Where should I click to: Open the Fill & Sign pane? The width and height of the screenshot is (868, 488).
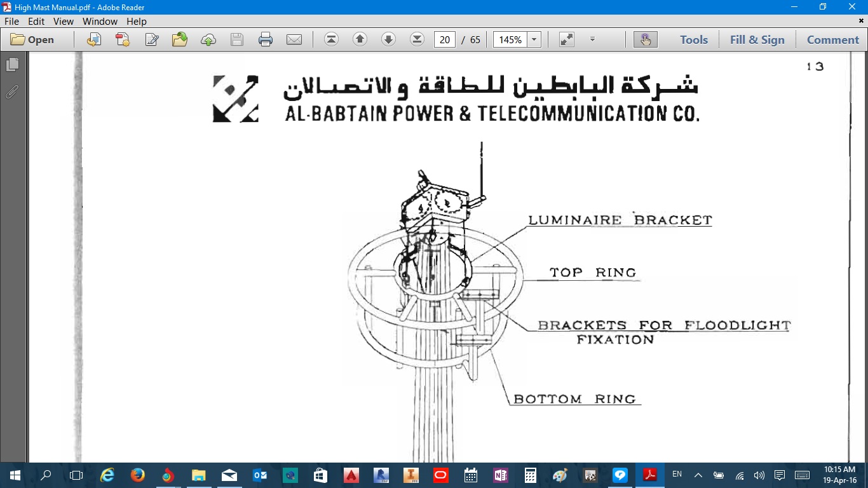[757, 39]
